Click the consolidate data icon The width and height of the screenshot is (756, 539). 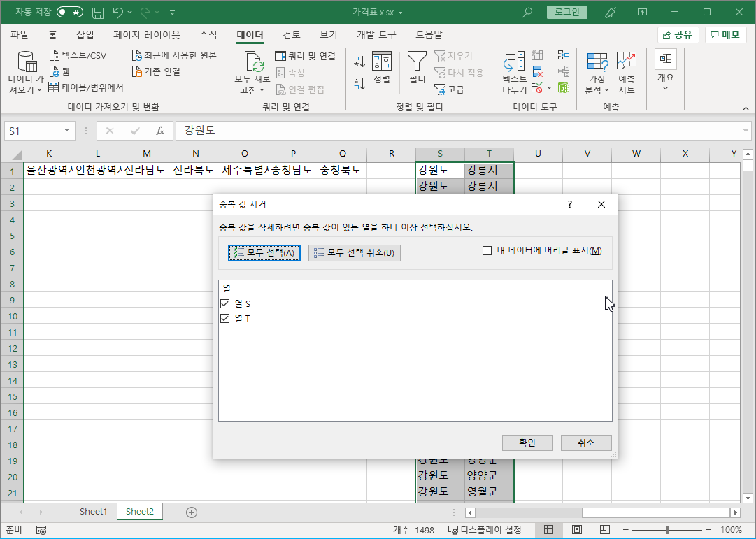pyautogui.click(x=564, y=55)
